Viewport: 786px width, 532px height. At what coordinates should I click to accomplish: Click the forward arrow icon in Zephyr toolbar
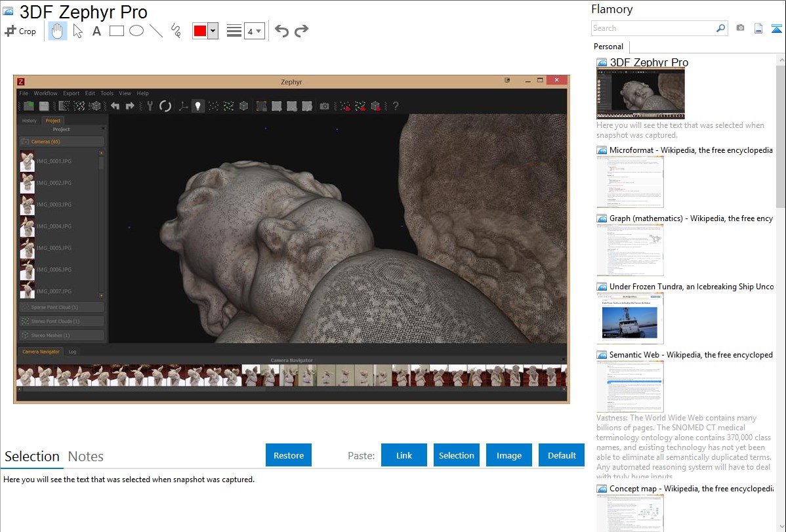130,106
